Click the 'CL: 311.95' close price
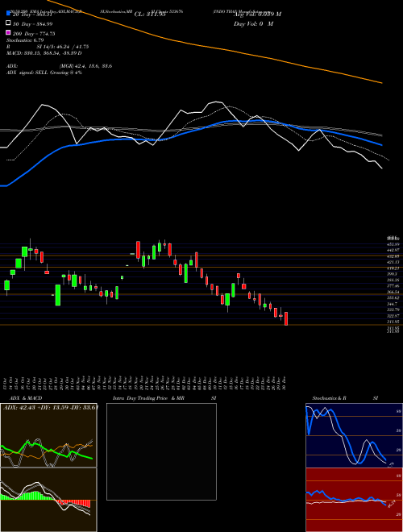This screenshot has width=403, height=532. 150,15
